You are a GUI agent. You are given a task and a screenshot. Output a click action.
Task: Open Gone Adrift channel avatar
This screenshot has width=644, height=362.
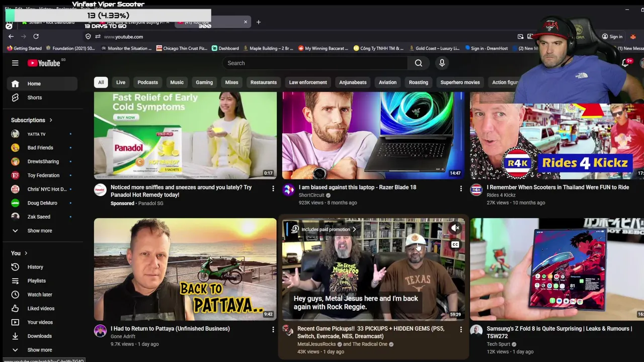pos(100,331)
